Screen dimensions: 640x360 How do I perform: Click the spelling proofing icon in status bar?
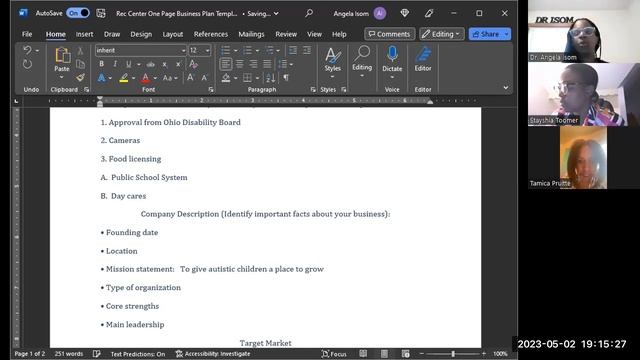point(97,354)
